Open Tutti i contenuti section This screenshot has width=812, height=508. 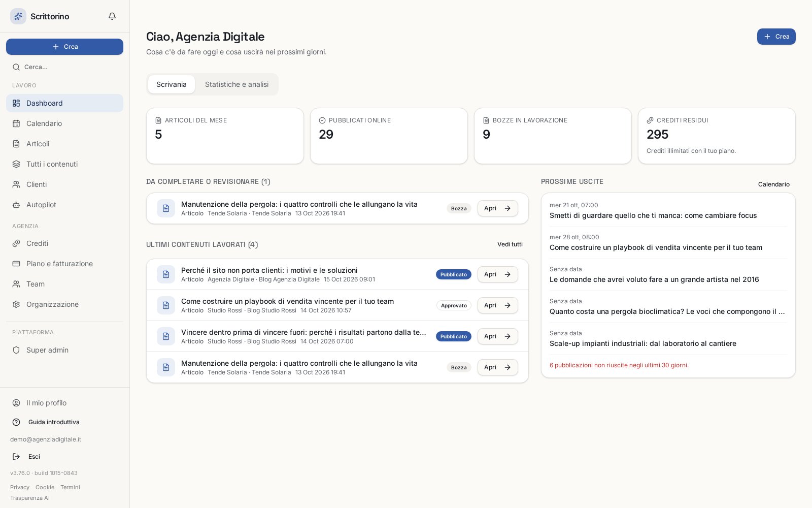click(64, 164)
